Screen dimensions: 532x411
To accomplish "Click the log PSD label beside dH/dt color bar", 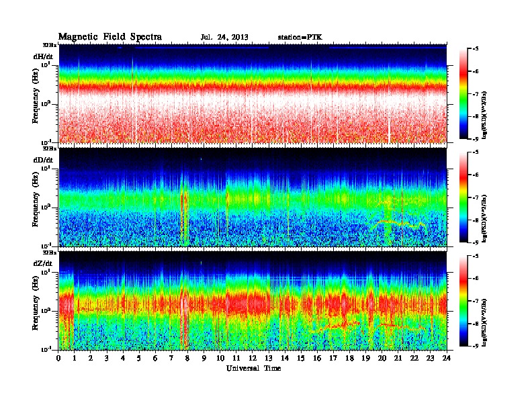I will click(485, 115).
